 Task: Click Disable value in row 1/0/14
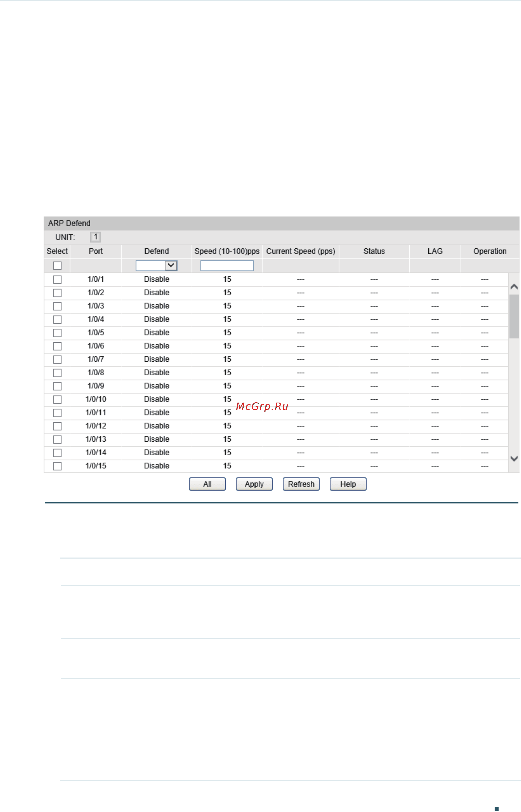(x=157, y=453)
